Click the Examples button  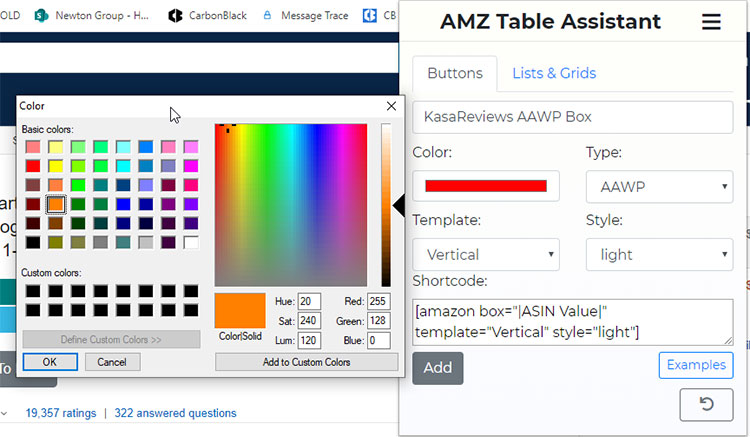click(x=696, y=365)
